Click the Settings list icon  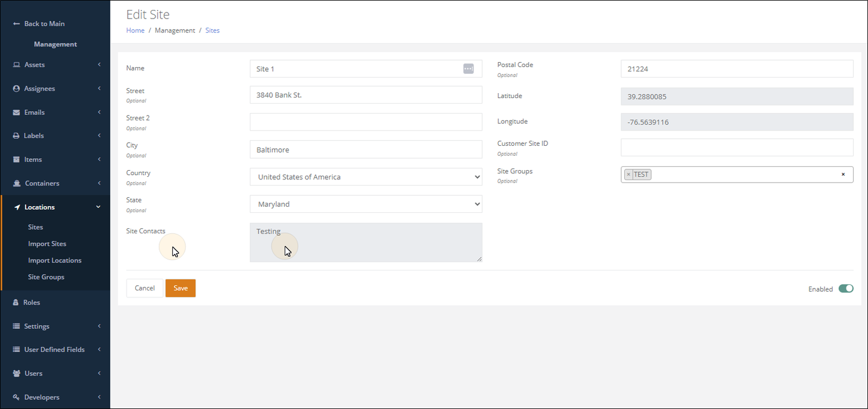pos(17,326)
